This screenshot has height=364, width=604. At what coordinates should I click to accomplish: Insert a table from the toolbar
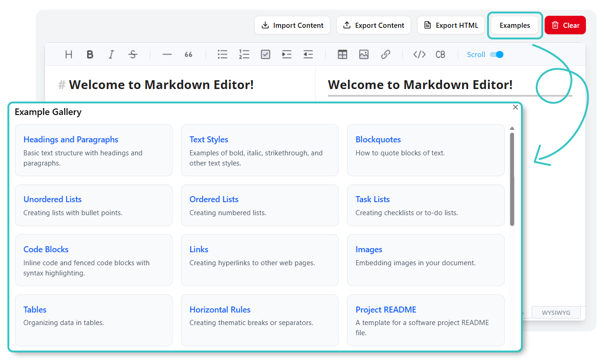[x=342, y=54]
